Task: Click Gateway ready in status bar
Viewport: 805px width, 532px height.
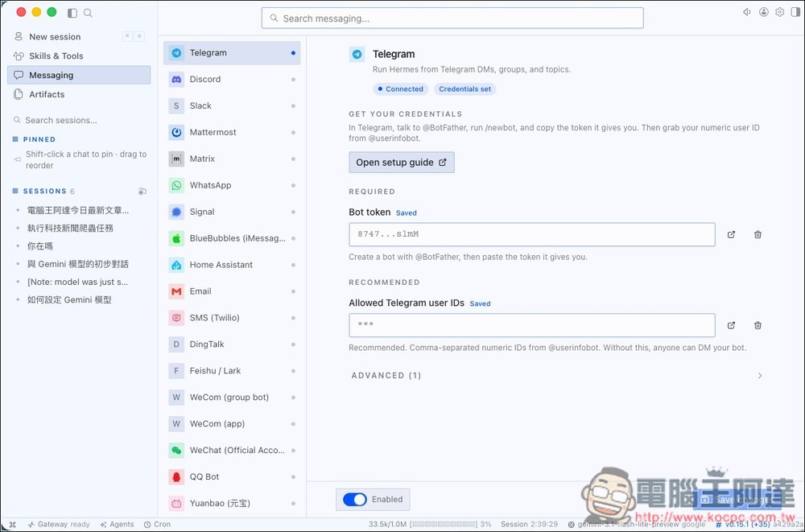Action: click(x=59, y=524)
